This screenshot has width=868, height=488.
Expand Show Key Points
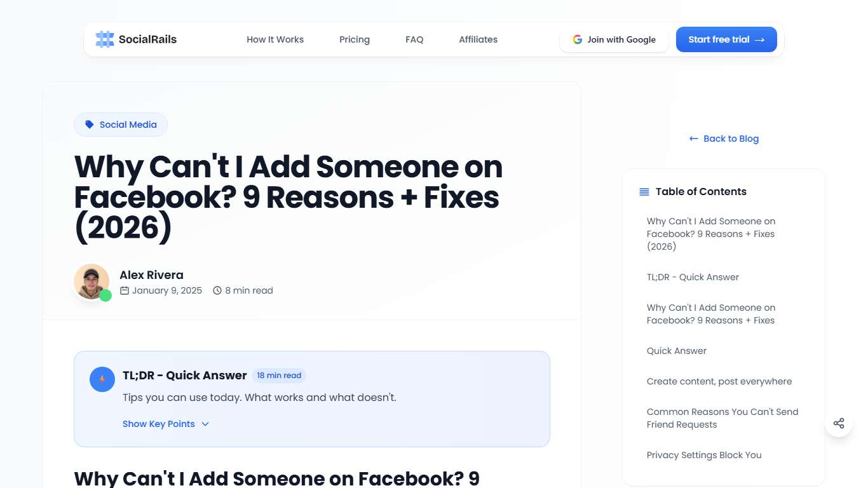tap(158, 424)
